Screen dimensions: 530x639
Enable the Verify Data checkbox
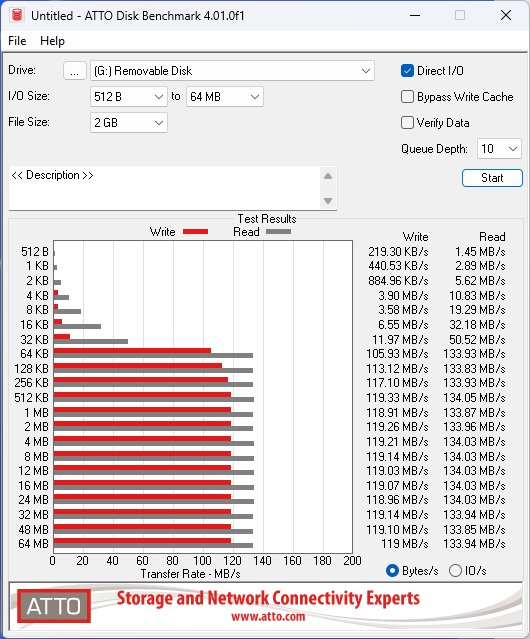click(x=407, y=123)
